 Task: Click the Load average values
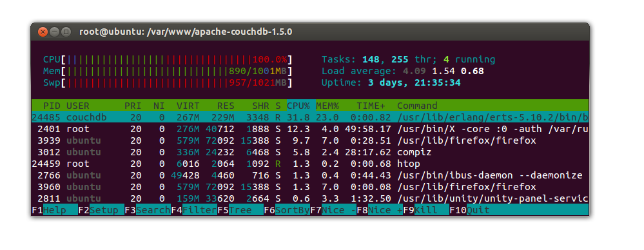pos(443,71)
